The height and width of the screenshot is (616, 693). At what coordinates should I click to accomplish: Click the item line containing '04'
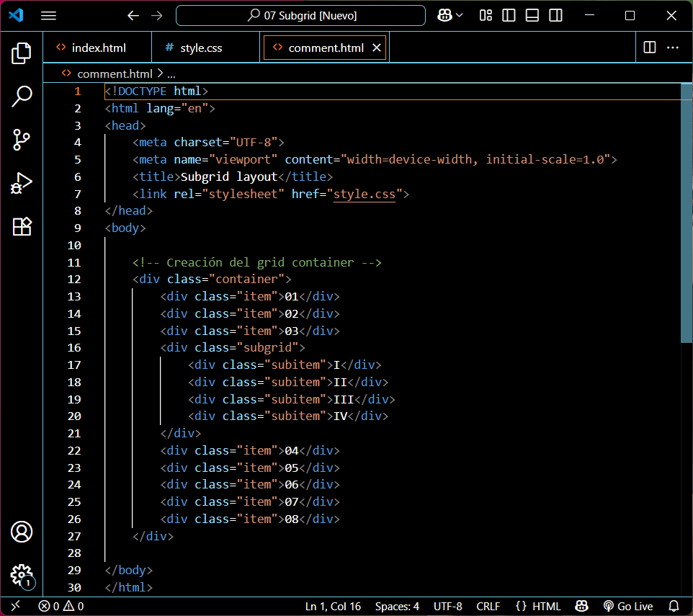click(x=250, y=450)
